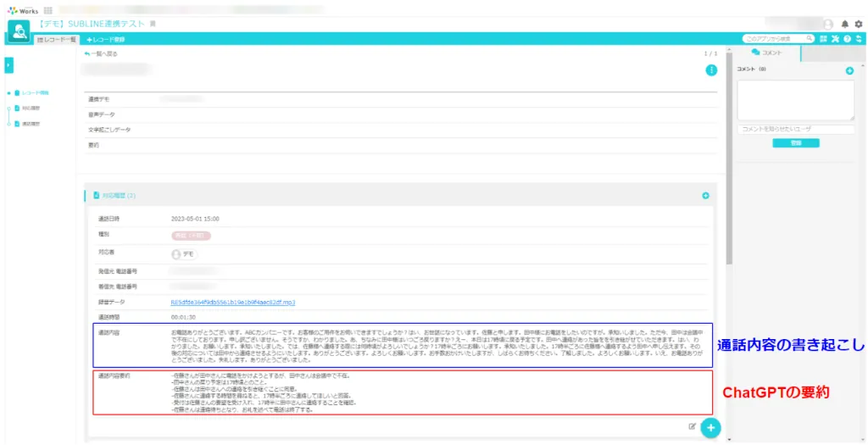
Task: Open the notification bell
Action: click(845, 25)
